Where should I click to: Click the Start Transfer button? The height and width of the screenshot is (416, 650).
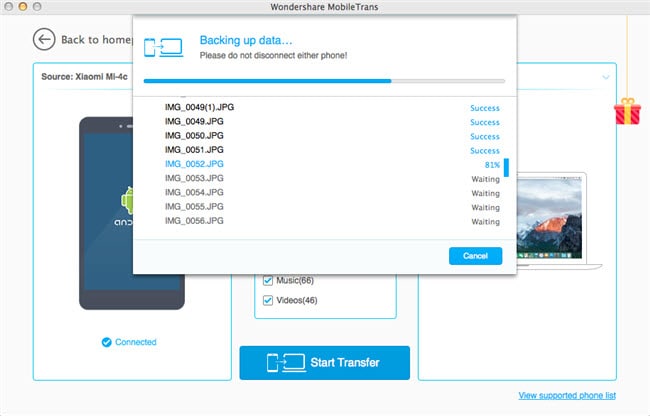click(325, 363)
